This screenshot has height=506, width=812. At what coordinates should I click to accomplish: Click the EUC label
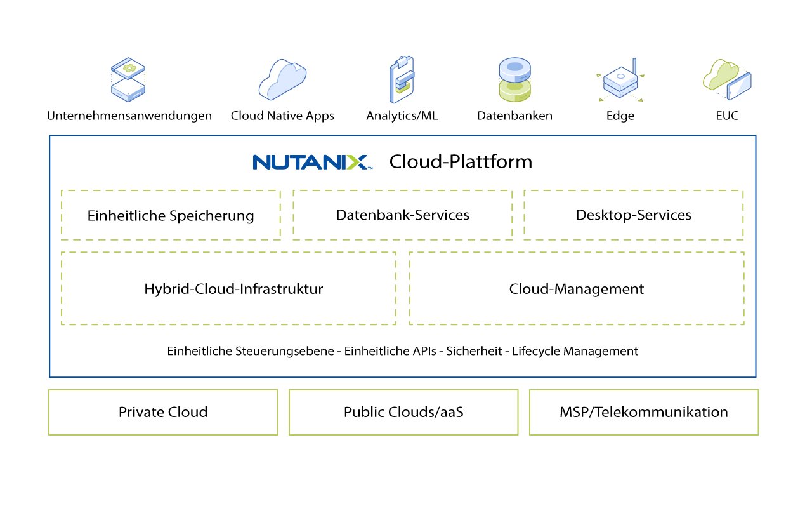pos(727,116)
